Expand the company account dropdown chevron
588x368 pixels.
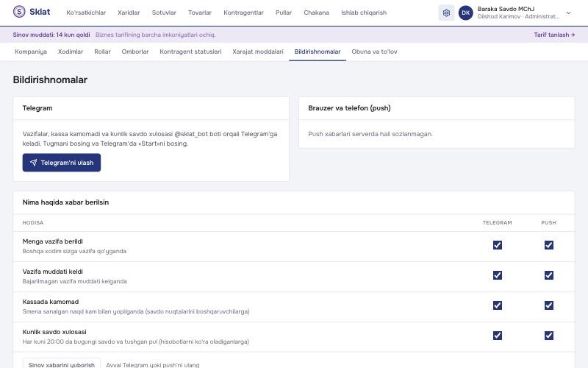(568, 13)
